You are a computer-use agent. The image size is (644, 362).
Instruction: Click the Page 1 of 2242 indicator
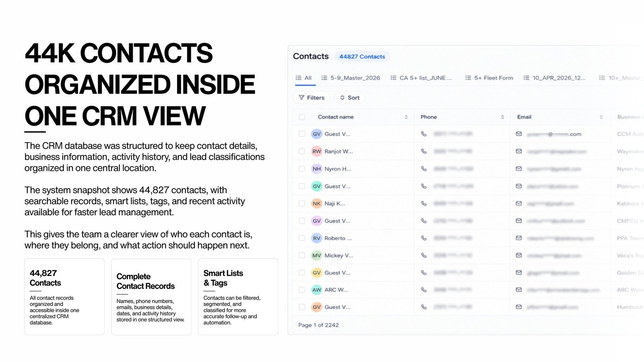(x=318, y=325)
